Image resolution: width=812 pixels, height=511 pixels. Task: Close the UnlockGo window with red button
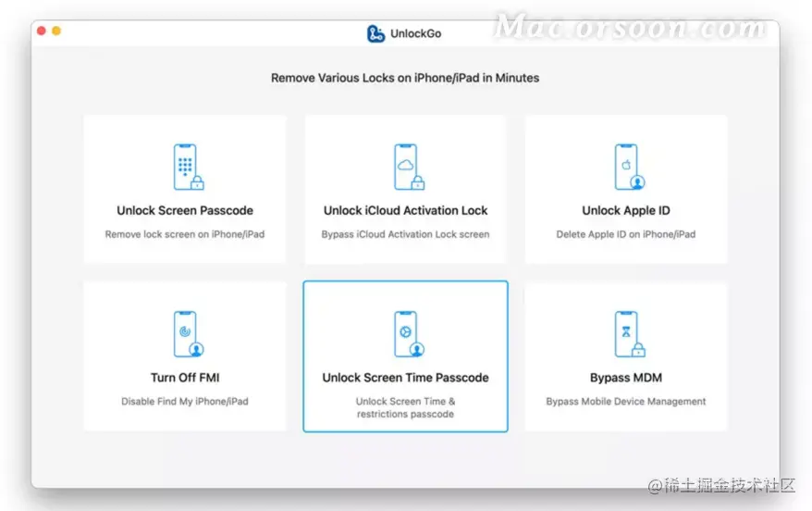tap(42, 31)
